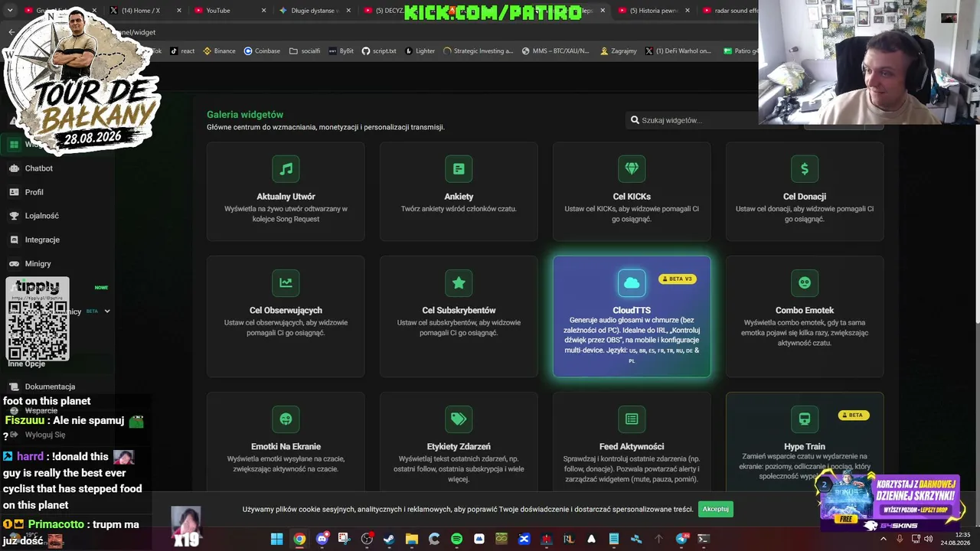Open the Dokumentacja sidebar link
The image size is (980, 551).
pyautogui.click(x=50, y=386)
